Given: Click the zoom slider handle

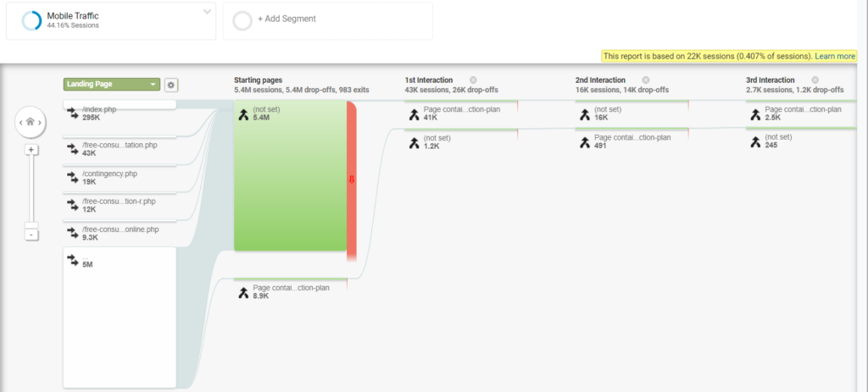Looking at the screenshot, I should coord(31,226).
